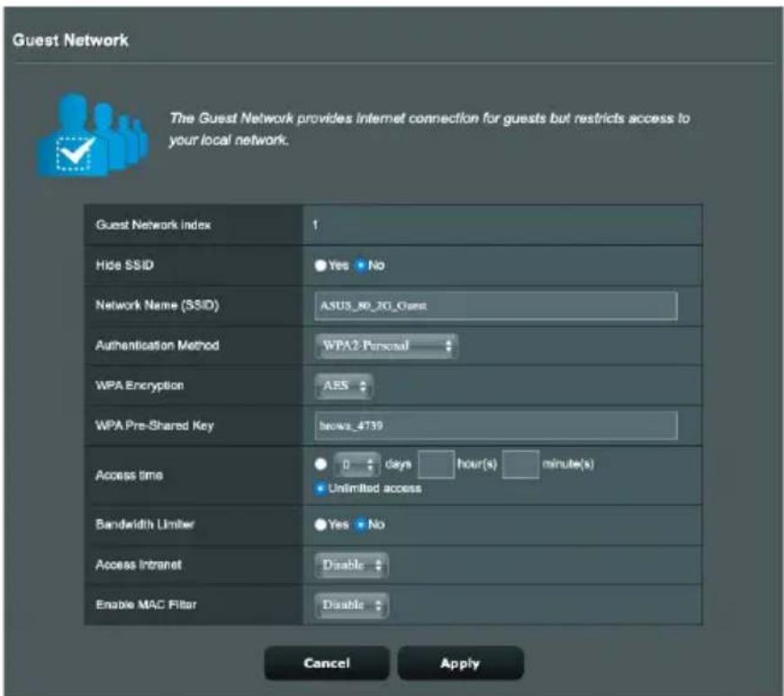Open the Enable MAC Filter dropdown
Screen dimensions: 784x696
point(351,605)
